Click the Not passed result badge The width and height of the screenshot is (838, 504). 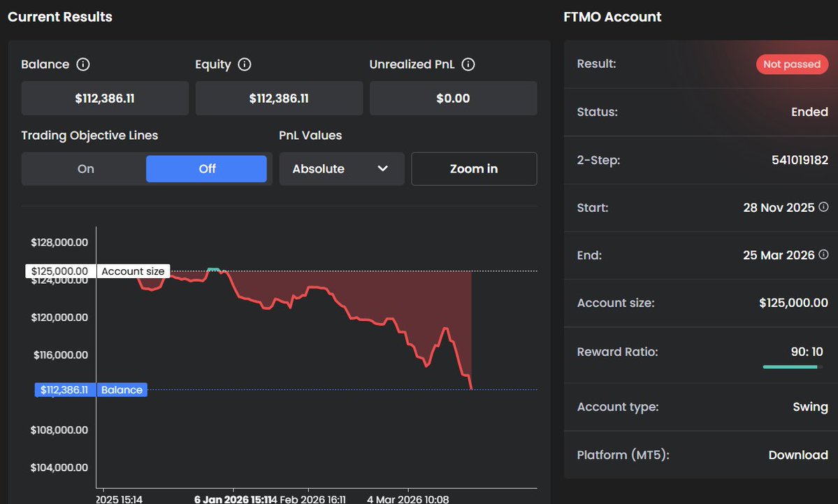[792, 64]
